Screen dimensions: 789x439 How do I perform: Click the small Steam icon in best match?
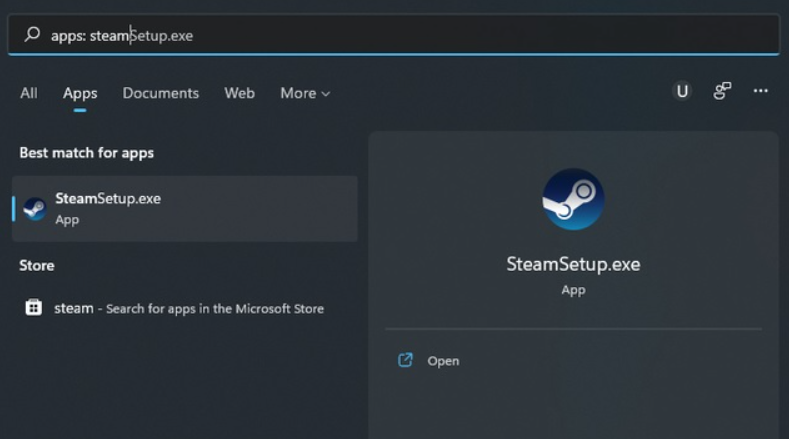[35, 208]
